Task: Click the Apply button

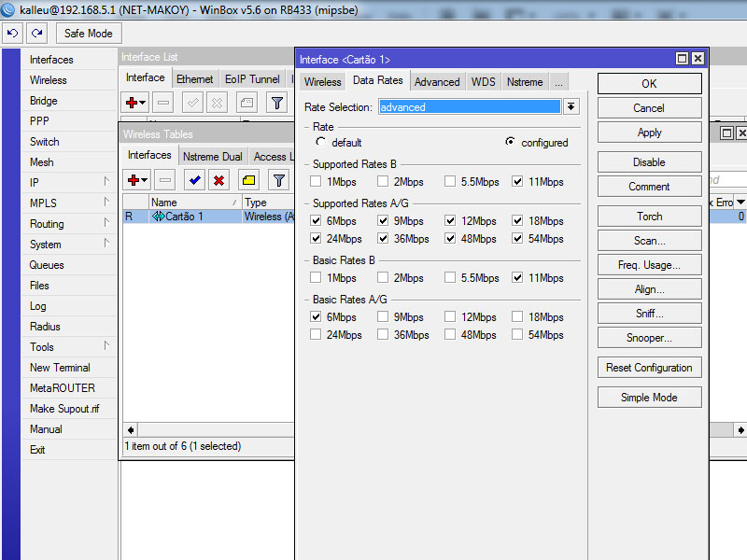Action: point(649,133)
